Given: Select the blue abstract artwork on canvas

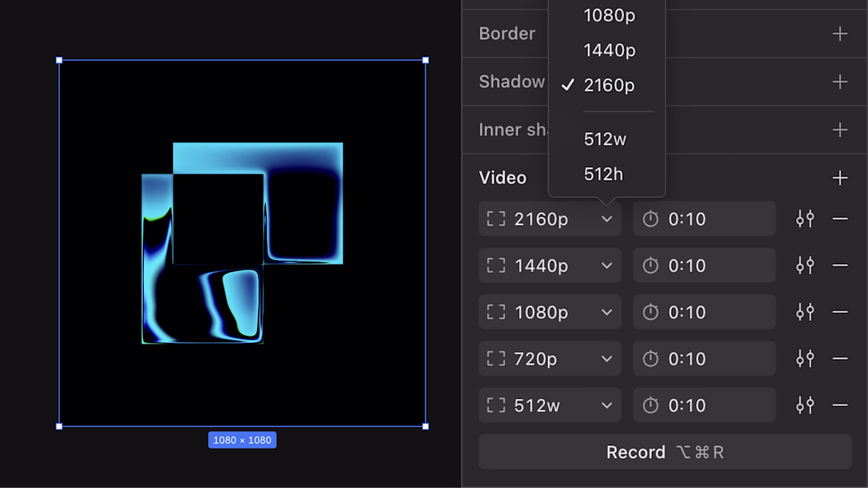Looking at the screenshot, I should pos(242,244).
